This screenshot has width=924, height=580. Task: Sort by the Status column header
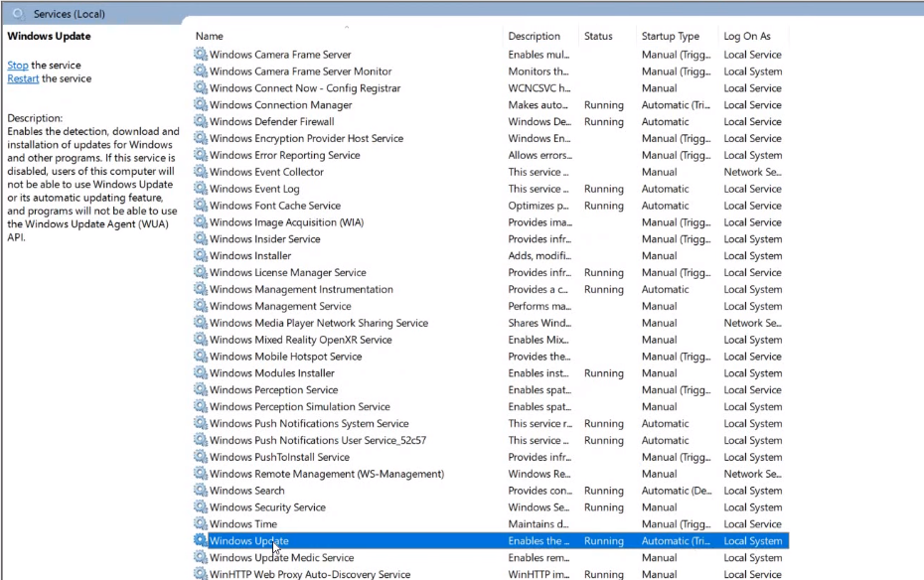(x=598, y=36)
